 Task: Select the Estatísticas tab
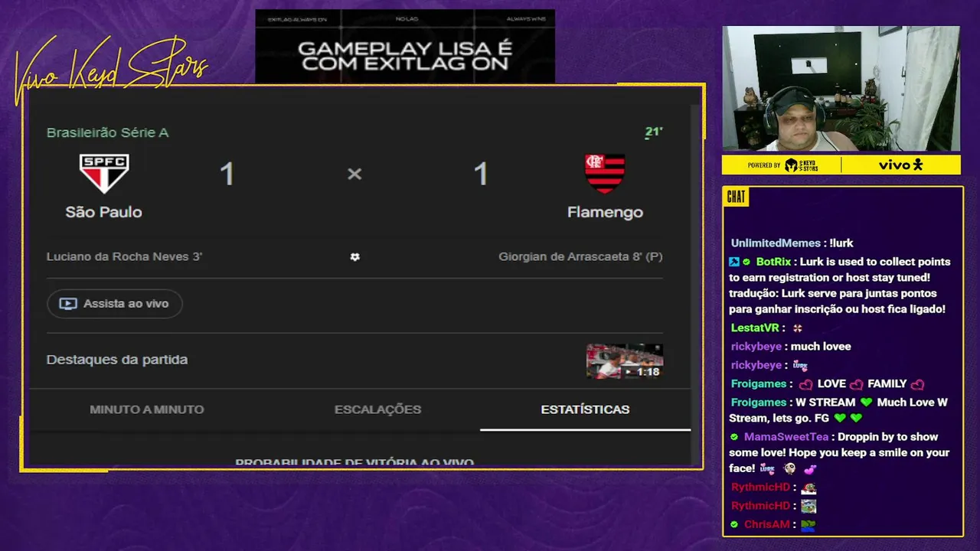pos(585,409)
